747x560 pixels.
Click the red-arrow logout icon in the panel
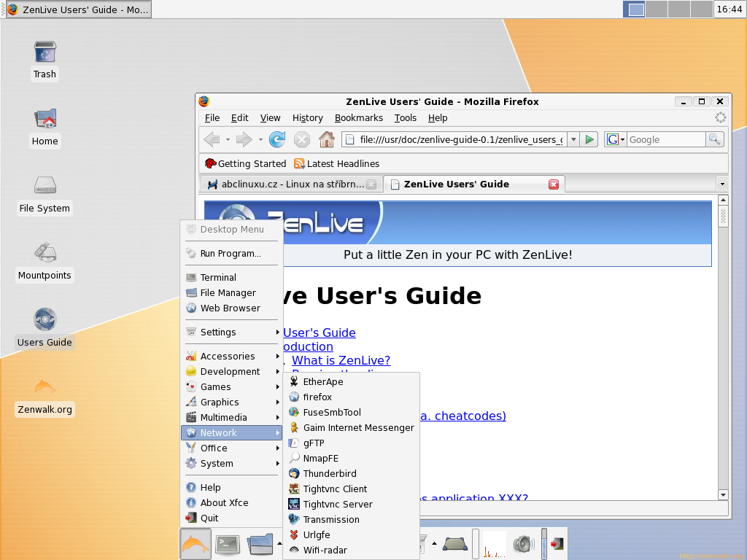pos(557,543)
